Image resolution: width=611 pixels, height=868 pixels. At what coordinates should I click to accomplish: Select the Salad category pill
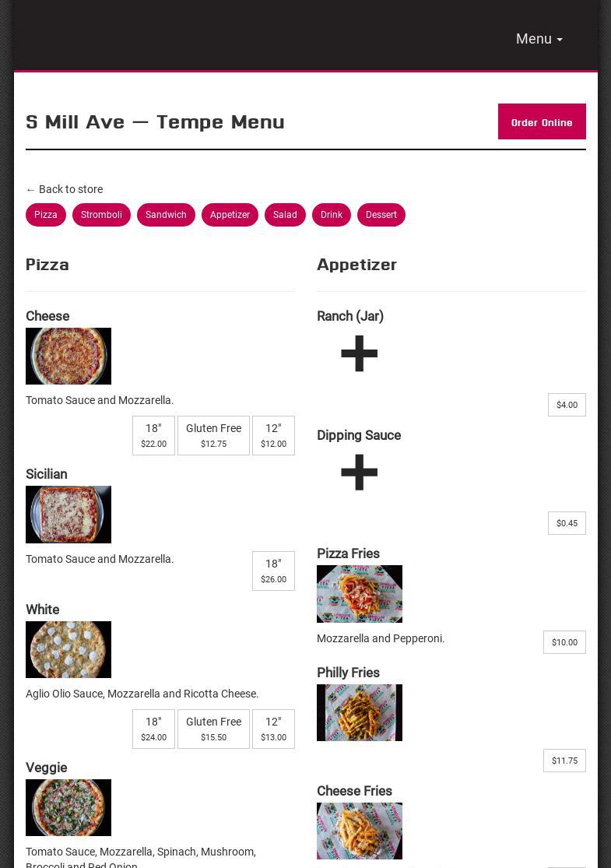tap(285, 215)
